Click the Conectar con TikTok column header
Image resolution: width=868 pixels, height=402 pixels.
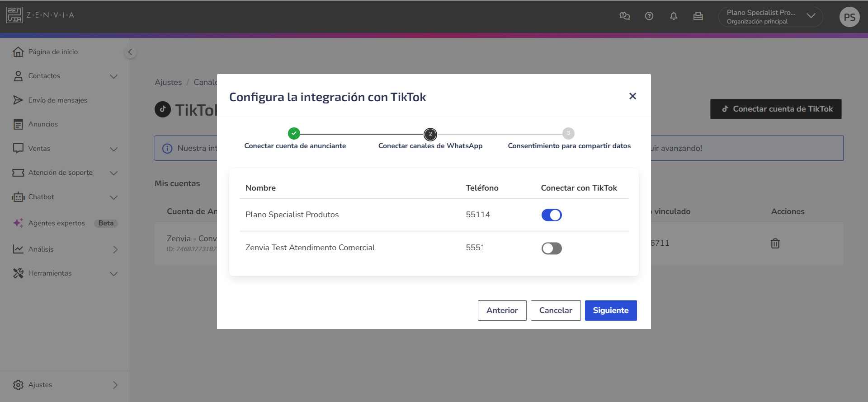tap(579, 188)
